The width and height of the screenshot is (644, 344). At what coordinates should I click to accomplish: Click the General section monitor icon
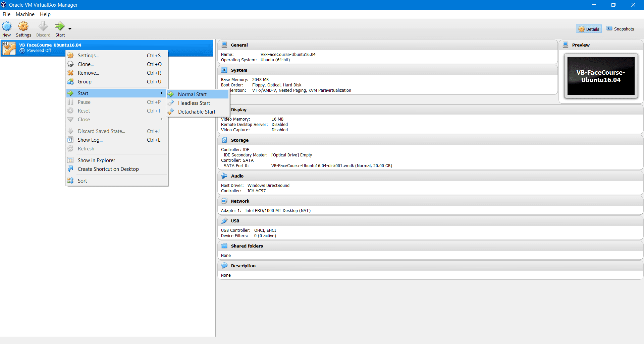tap(224, 45)
